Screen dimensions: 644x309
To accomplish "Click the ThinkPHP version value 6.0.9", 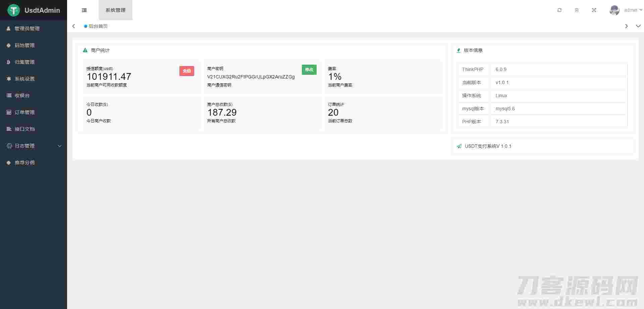I will pyautogui.click(x=501, y=69).
